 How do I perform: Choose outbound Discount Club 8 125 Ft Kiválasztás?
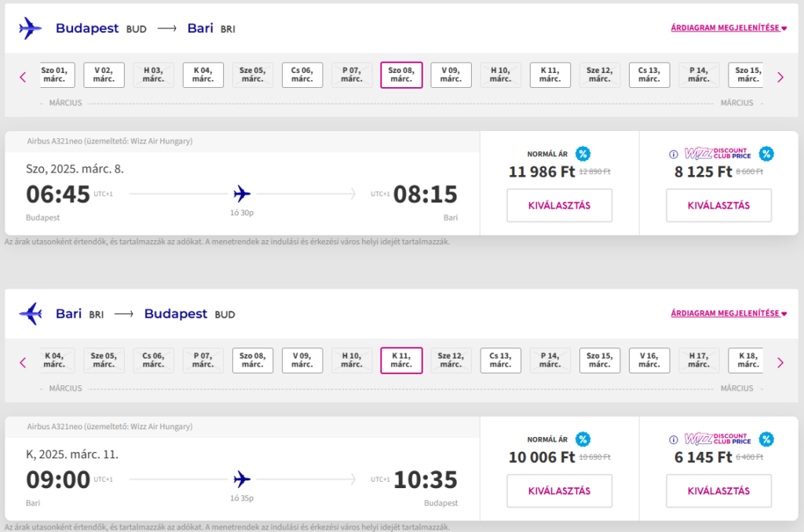718,206
